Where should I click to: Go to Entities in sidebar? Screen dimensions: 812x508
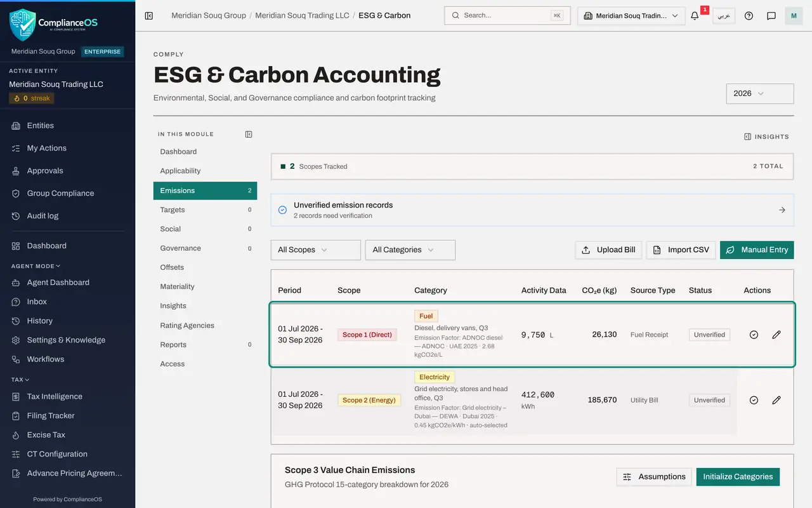click(x=67, y=126)
